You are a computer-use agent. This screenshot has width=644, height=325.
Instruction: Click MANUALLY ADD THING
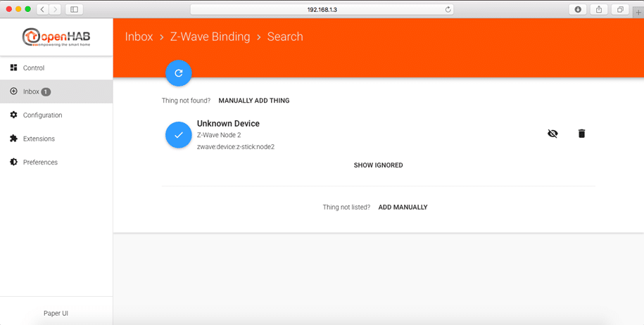(254, 101)
